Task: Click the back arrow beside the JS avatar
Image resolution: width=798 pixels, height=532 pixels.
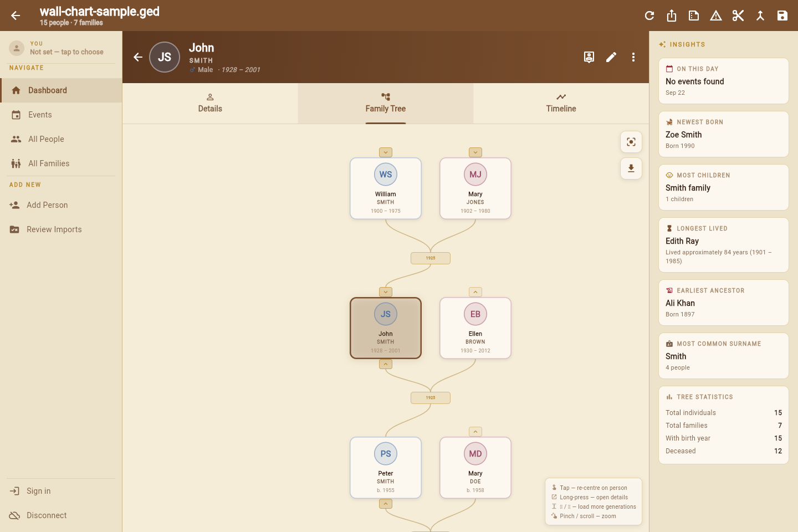Action: coord(138,57)
